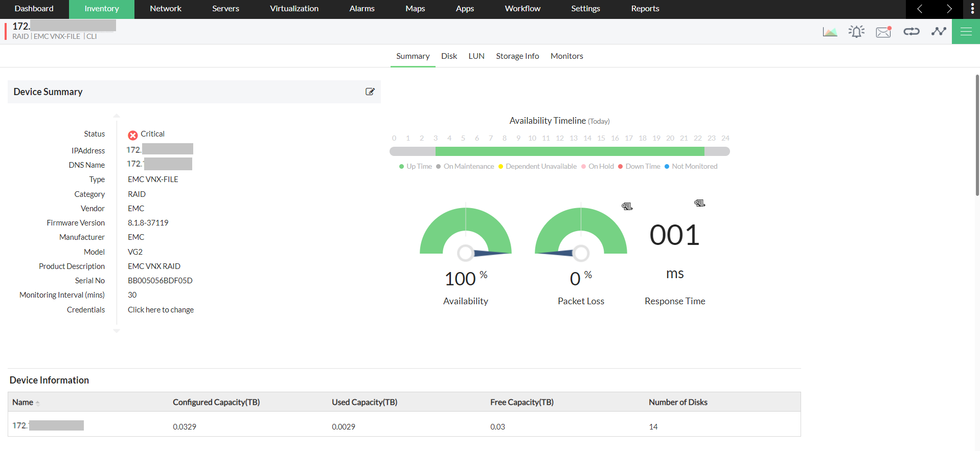Open the envelope notification icon
The height and width of the screenshot is (451, 980).
tap(883, 32)
